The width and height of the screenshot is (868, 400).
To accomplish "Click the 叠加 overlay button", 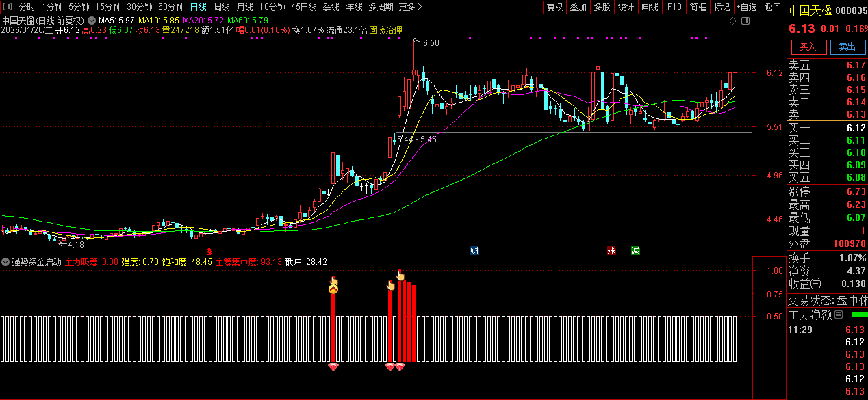I will click(x=578, y=7).
